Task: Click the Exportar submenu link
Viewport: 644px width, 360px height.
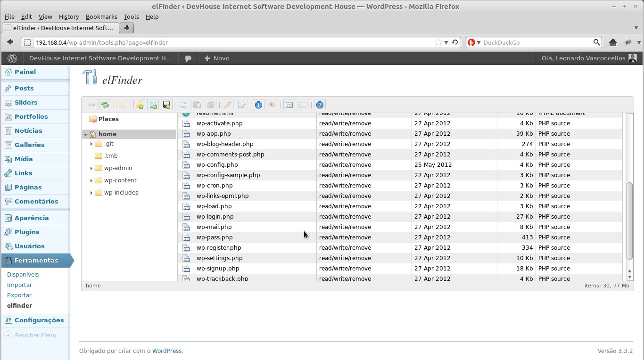Action: coord(19,295)
